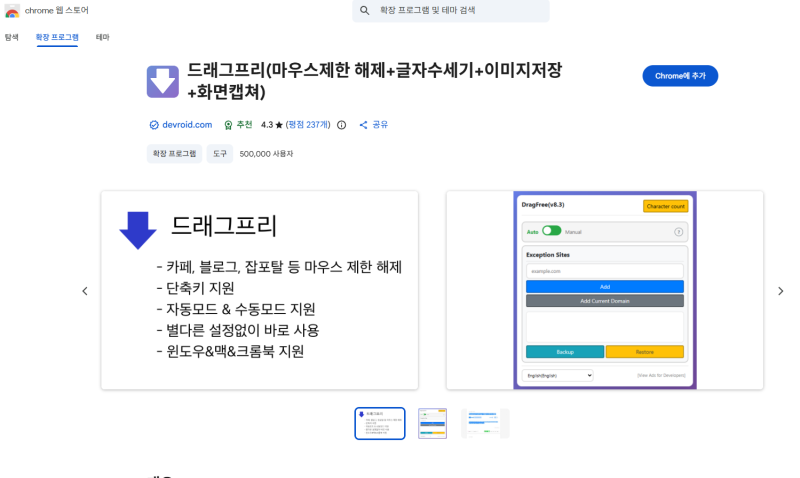This screenshot has width=800, height=478.
Task: Click the ratings info circle icon
Action: click(x=341, y=125)
